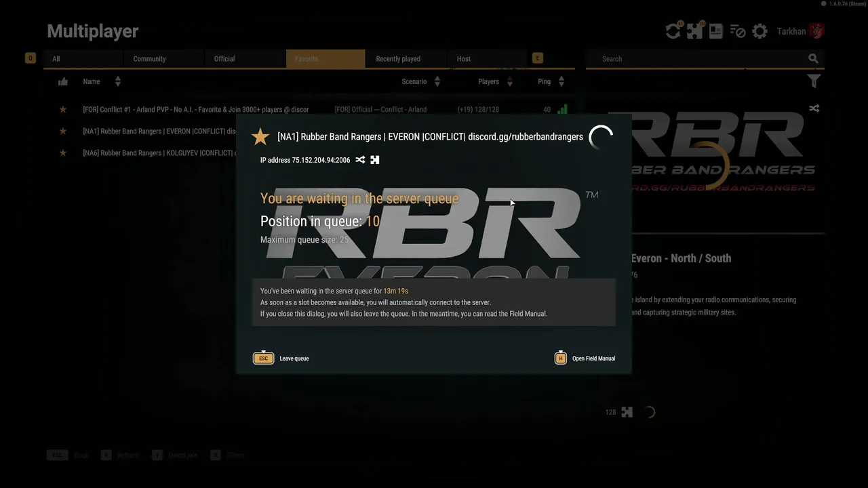Open the blocked list icon in top bar
868x488 pixels.
click(x=738, y=31)
